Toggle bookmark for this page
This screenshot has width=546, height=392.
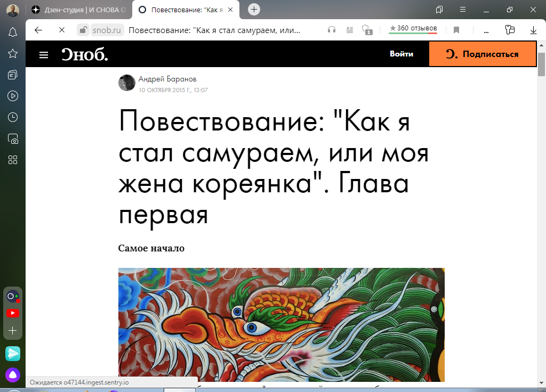click(456, 30)
